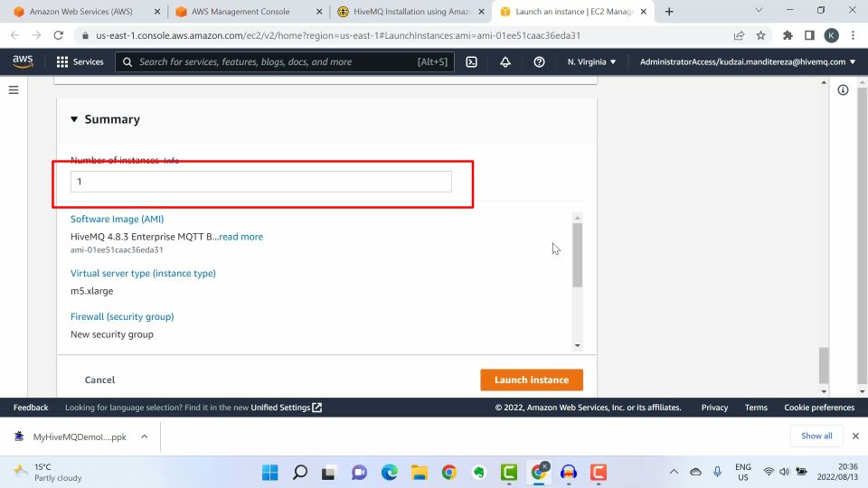Open the Windows Start menu
The height and width of the screenshot is (488, 868).
point(270,473)
